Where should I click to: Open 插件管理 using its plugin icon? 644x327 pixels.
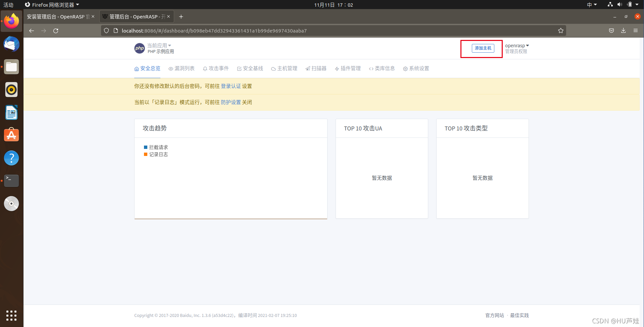click(337, 68)
